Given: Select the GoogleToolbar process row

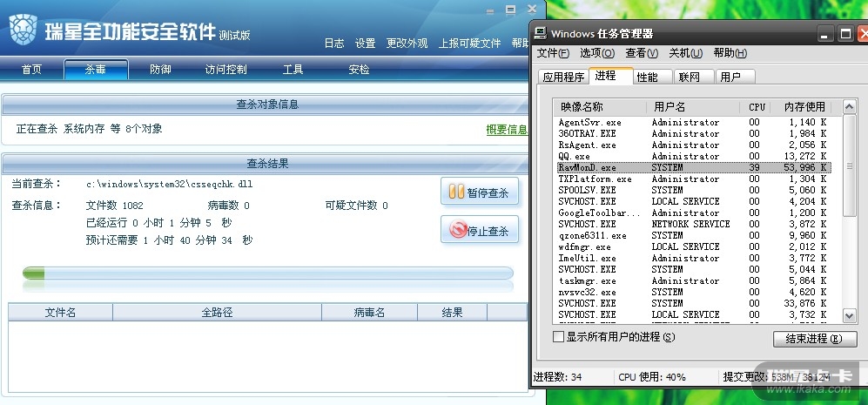Looking at the screenshot, I should [693, 213].
